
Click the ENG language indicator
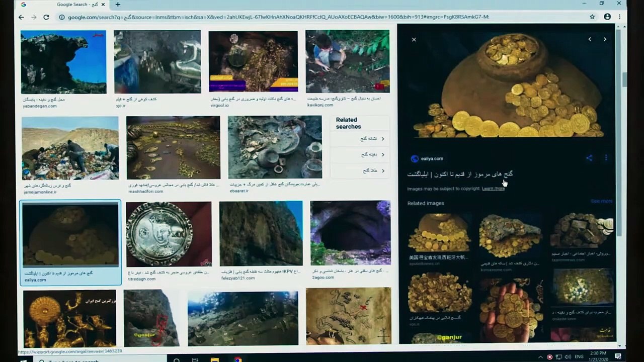[x=579, y=357]
